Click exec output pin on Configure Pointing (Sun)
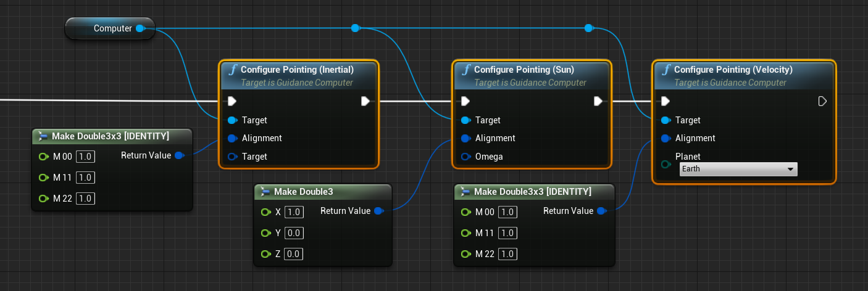The width and height of the screenshot is (868, 291). [598, 101]
